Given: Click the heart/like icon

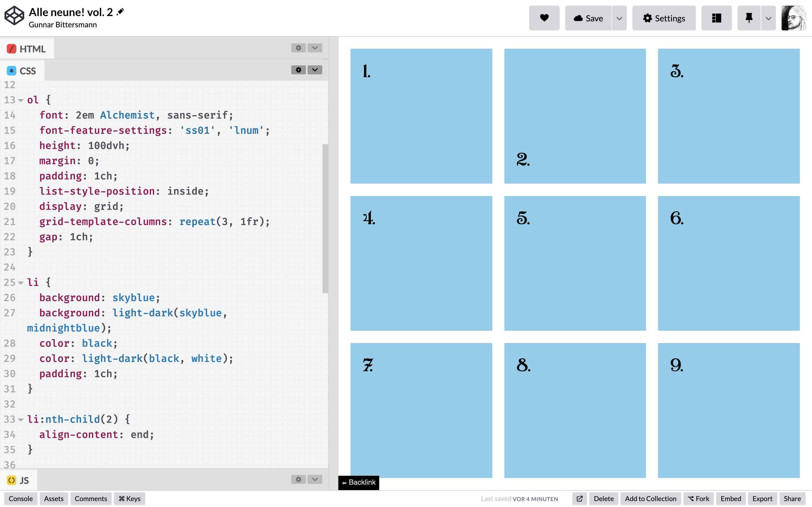Looking at the screenshot, I should click(x=544, y=17).
